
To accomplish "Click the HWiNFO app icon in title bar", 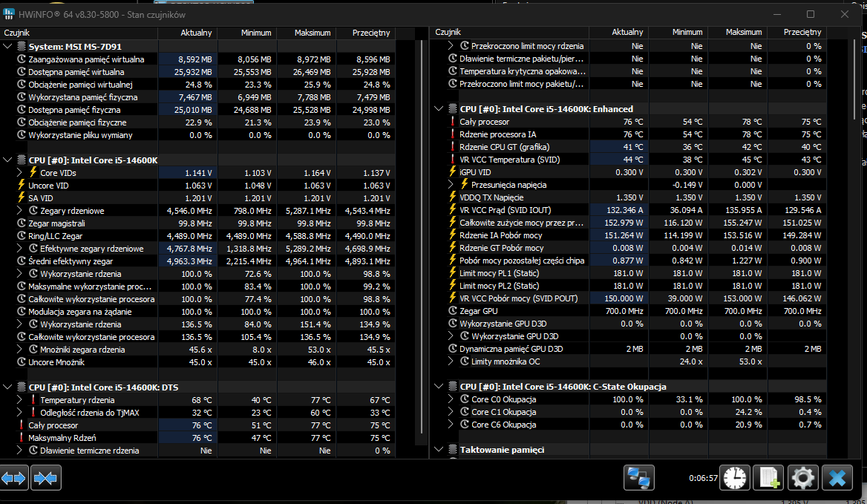I will point(9,15).
